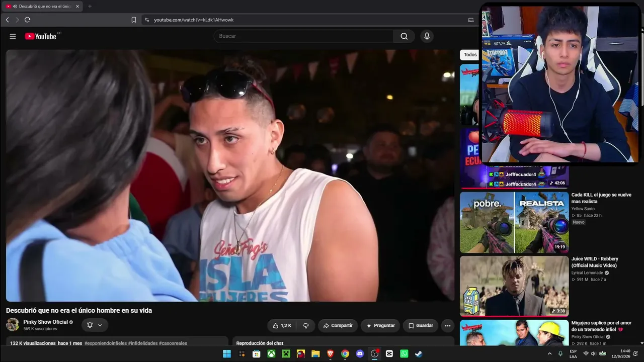
Task: Open site settings icon beside URL
Action: pos(146,20)
